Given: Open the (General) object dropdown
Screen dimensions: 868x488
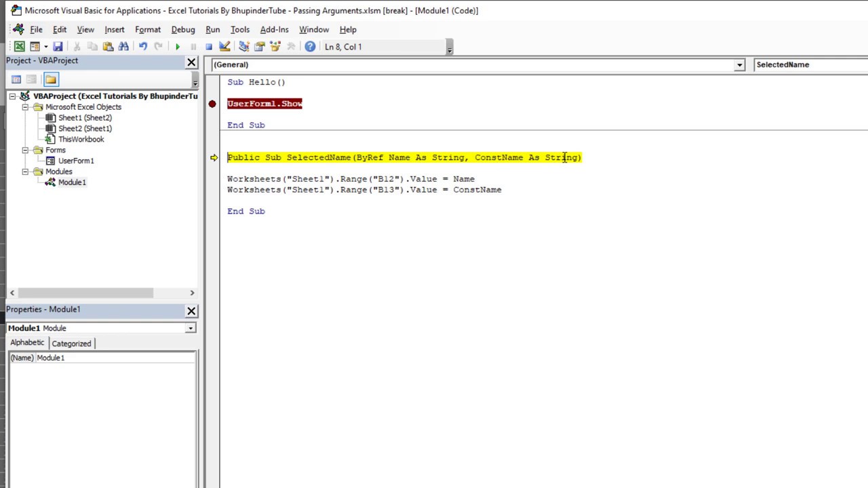Looking at the screenshot, I should pos(739,65).
